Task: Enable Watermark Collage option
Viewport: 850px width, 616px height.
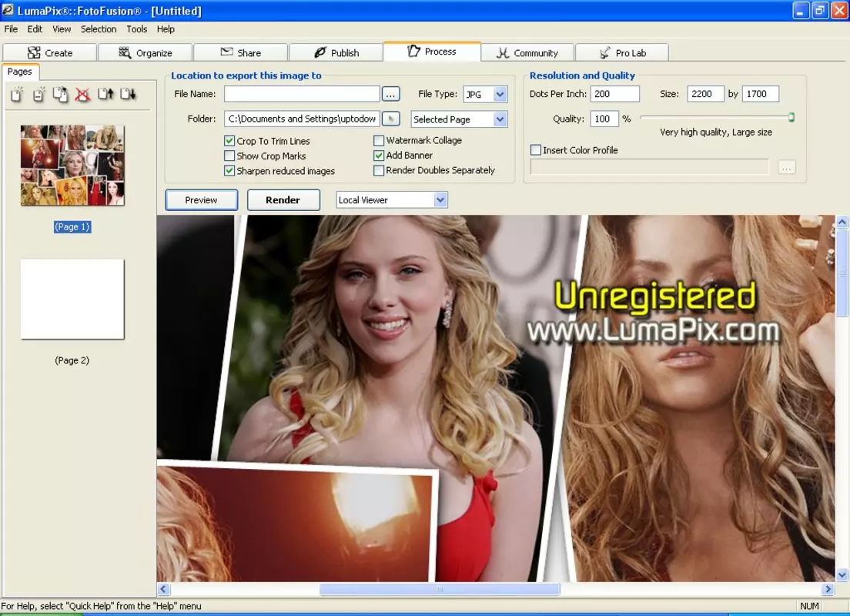Action: [379, 140]
